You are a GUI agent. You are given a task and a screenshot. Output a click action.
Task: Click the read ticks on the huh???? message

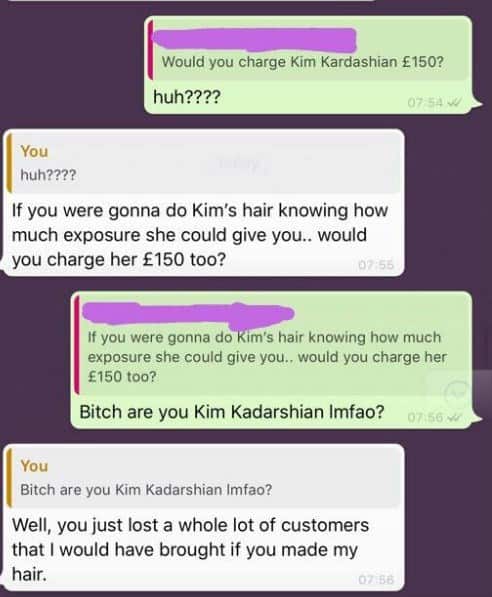coord(454,102)
